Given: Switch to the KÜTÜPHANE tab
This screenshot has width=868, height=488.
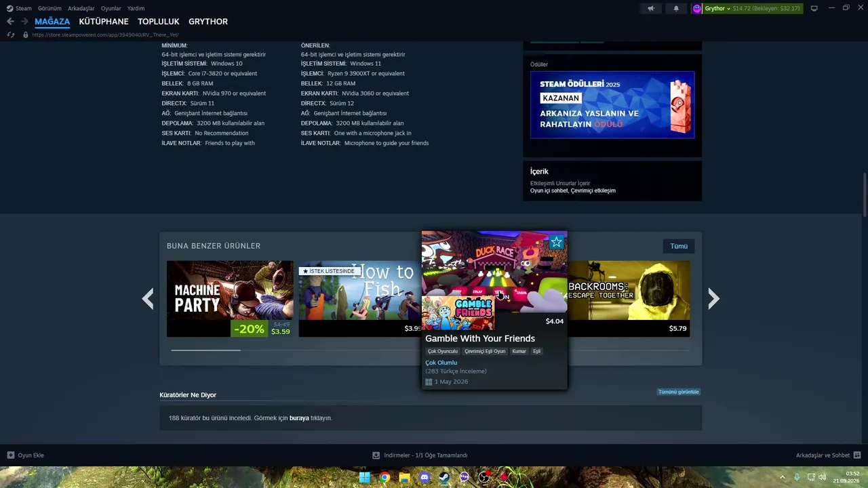Looking at the screenshot, I should (104, 22).
